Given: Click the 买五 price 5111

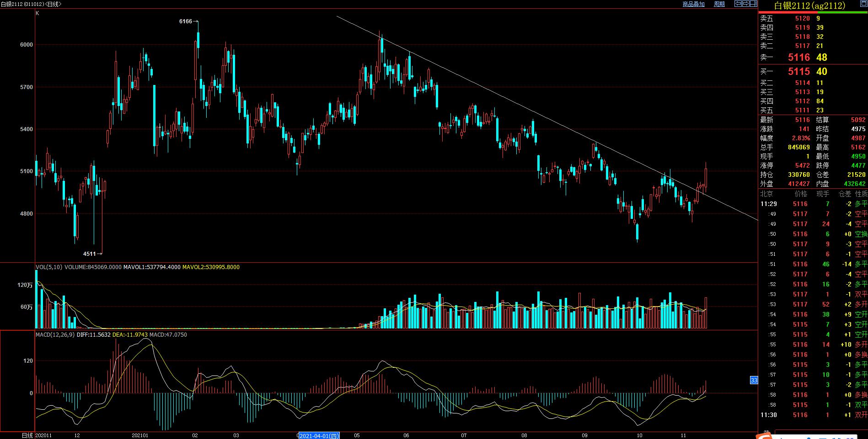Looking at the screenshot, I should 802,110.
